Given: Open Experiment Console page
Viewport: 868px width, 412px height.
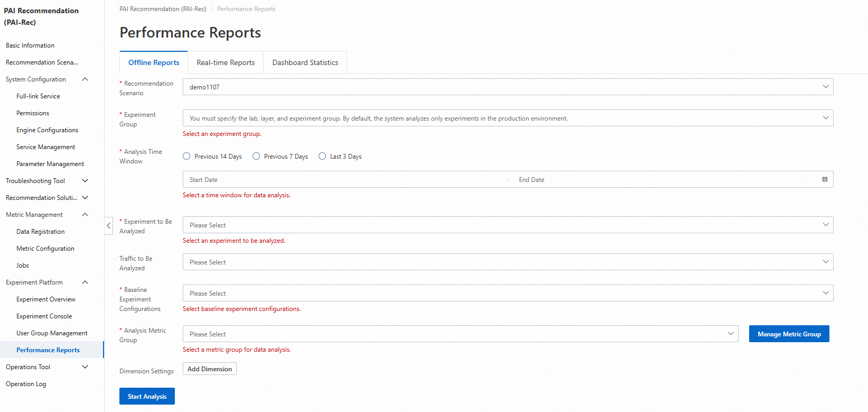Looking at the screenshot, I should pyautogui.click(x=44, y=316).
